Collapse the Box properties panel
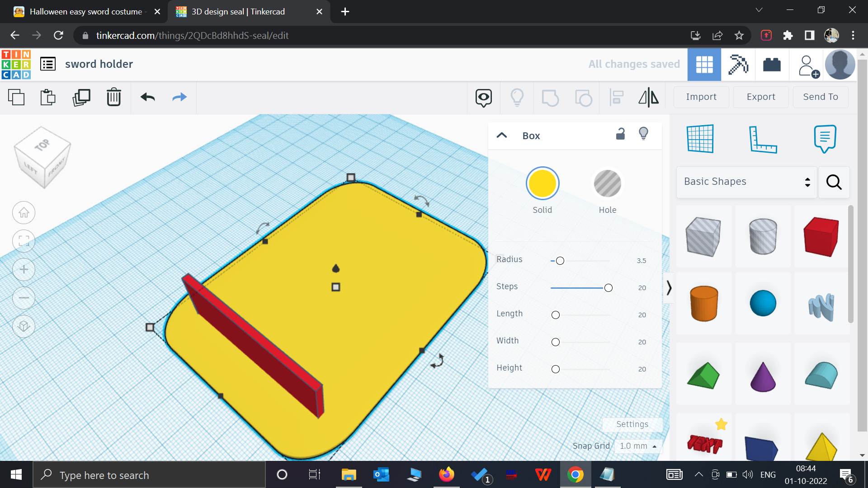 (502, 136)
